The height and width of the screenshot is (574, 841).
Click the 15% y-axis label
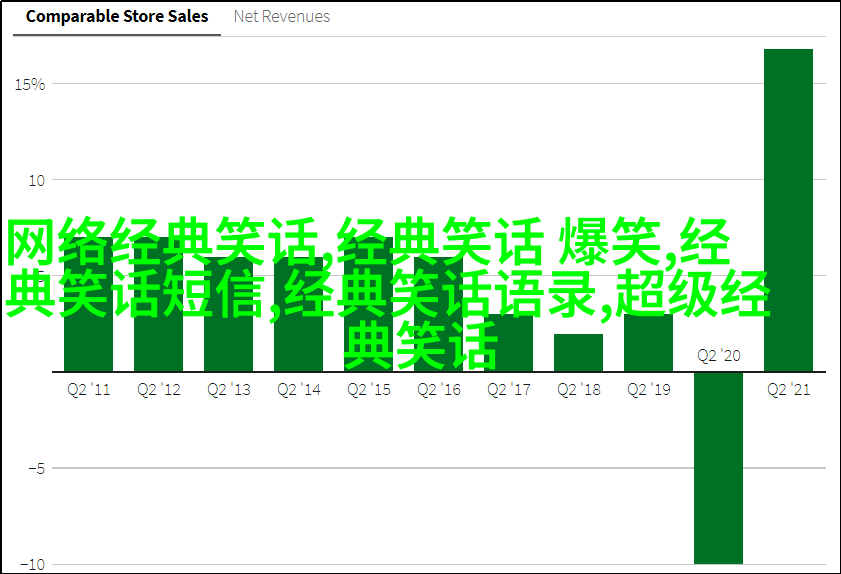tap(30, 85)
